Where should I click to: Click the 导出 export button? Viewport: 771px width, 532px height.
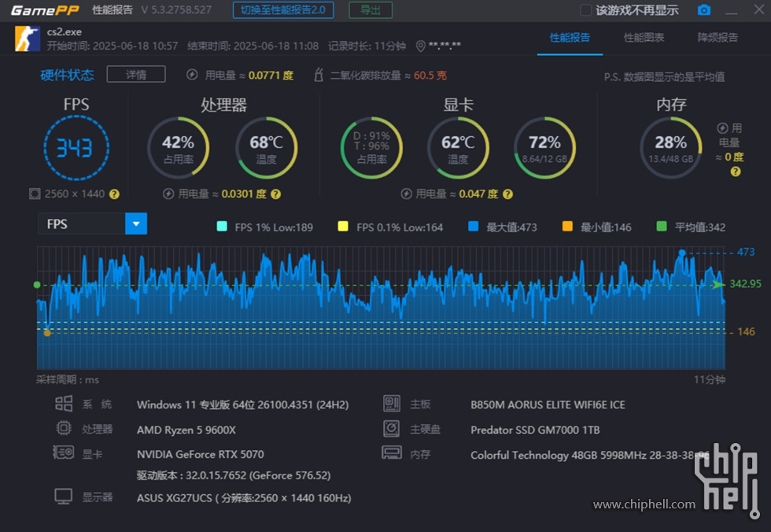pos(371,9)
